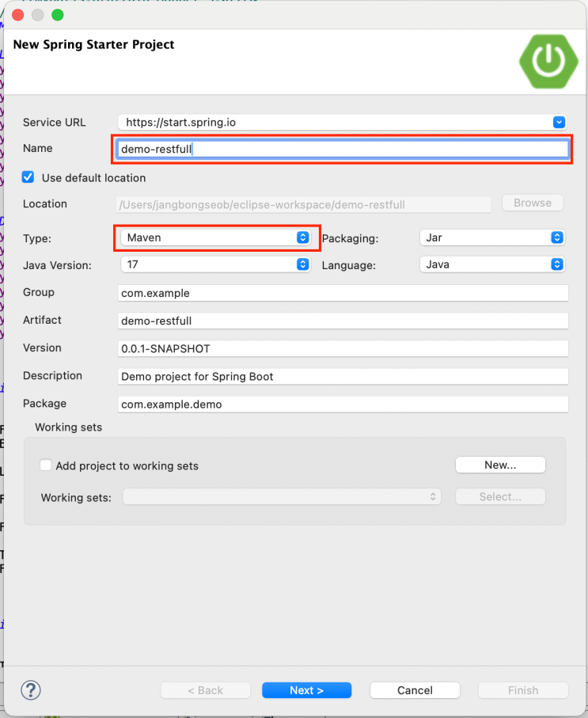Focus the Description field
The width and height of the screenshot is (588, 718).
343,377
